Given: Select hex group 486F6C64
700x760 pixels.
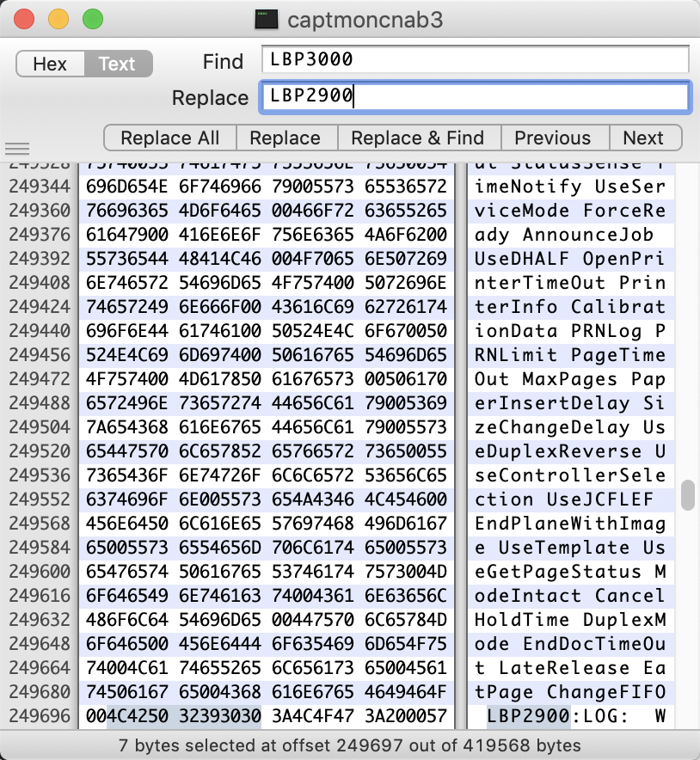Looking at the screenshot, I should pyautogui.click(x=127, y=620).
